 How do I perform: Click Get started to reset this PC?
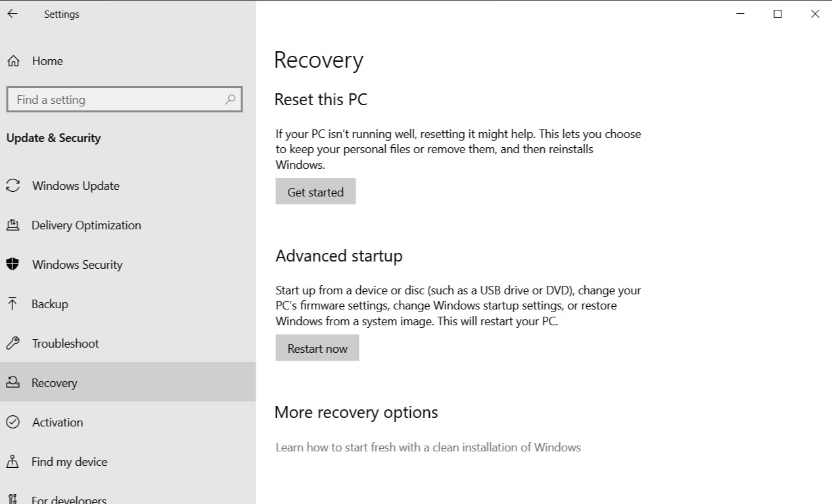tap(315, 191)
